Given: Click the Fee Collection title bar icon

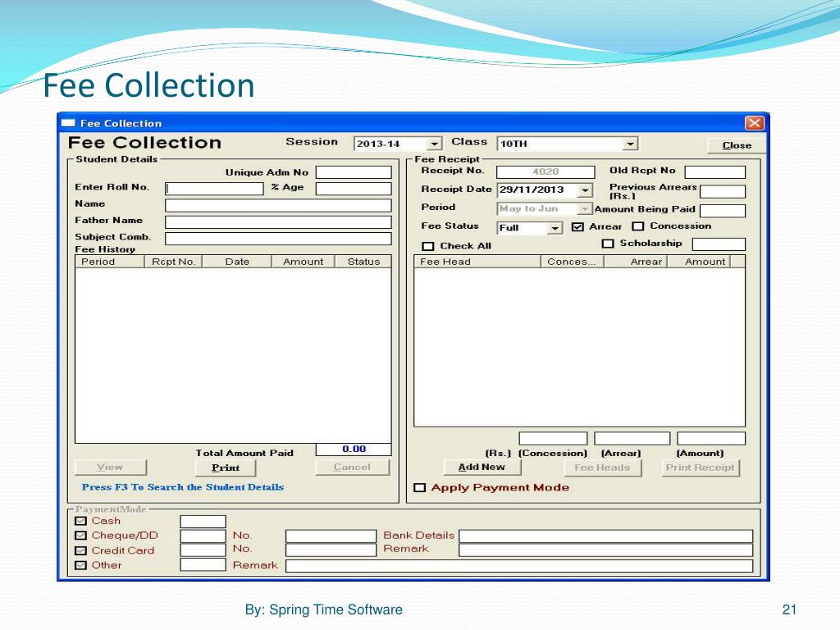Looking at the screenshot, I should (69, 123).
